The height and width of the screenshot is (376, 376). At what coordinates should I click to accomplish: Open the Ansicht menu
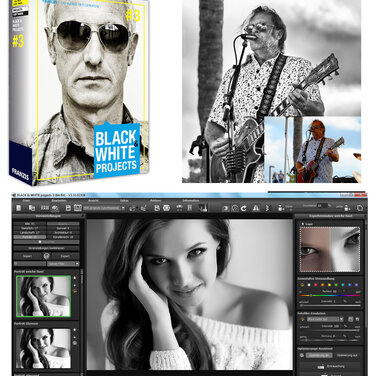[x=93, y=201]
